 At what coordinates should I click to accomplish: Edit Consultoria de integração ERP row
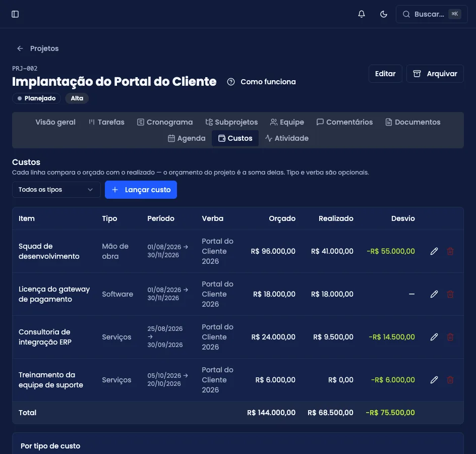[434, 337]
